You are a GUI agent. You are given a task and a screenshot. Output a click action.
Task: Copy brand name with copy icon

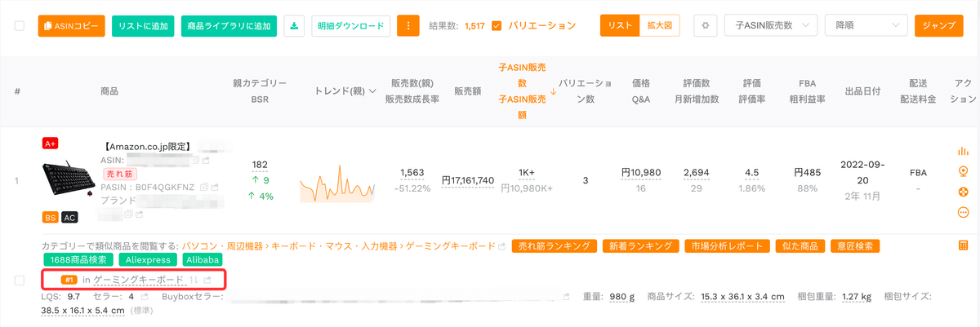coord(128,214)
